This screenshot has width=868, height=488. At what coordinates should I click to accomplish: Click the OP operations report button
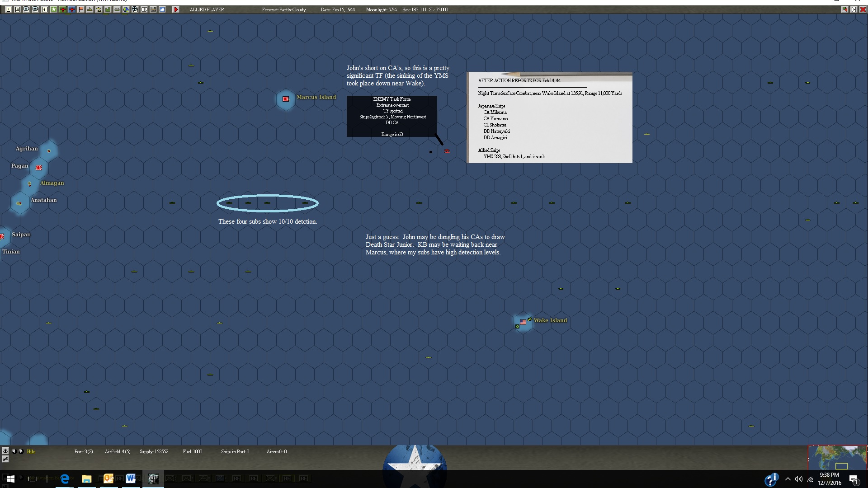pyautogui.click(x=144, y=9)
